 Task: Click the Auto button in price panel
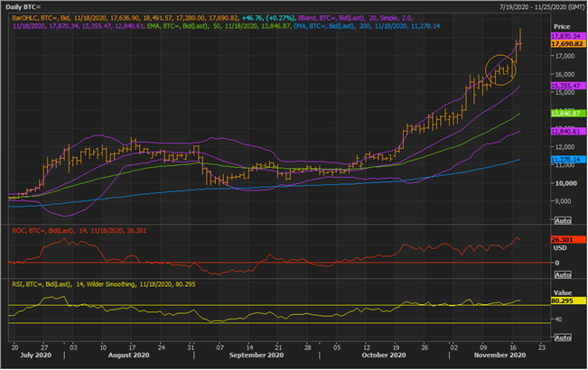pos(563,220)
